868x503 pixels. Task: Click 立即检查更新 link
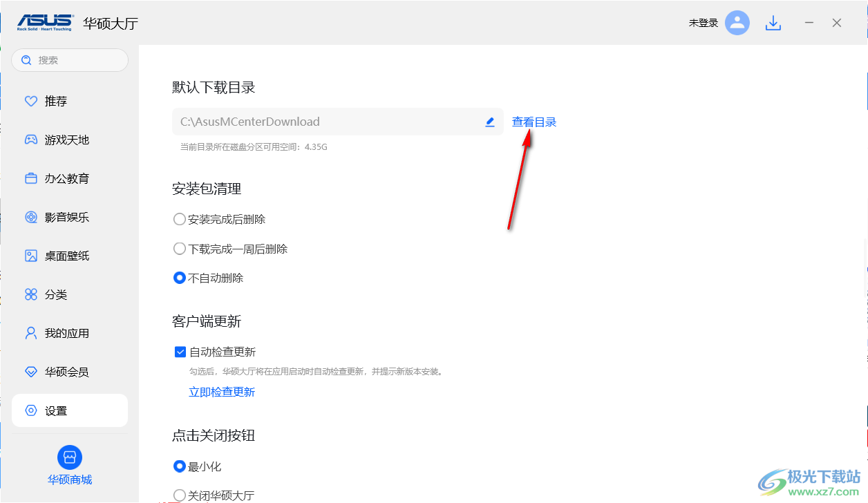click(x=222, y=392)
